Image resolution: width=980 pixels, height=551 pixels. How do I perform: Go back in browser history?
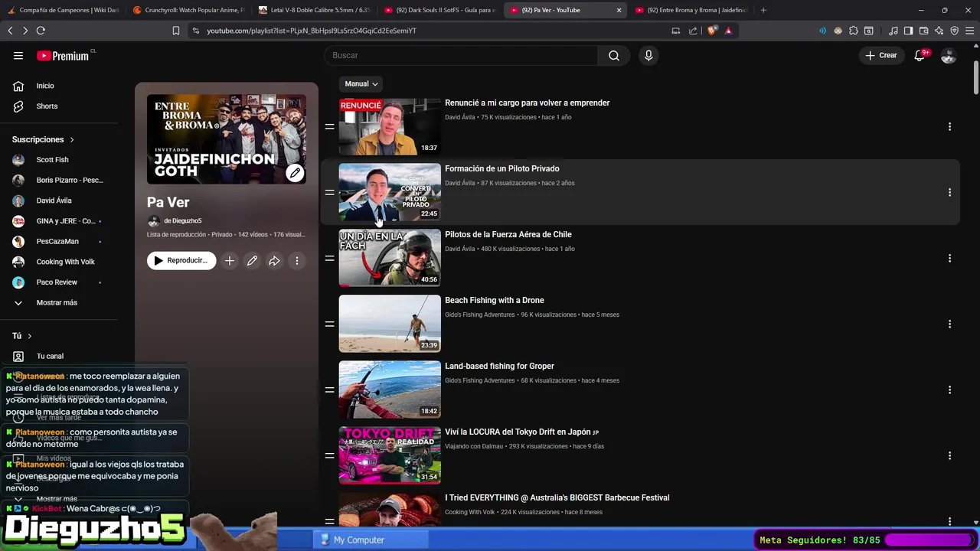point(10,31)
